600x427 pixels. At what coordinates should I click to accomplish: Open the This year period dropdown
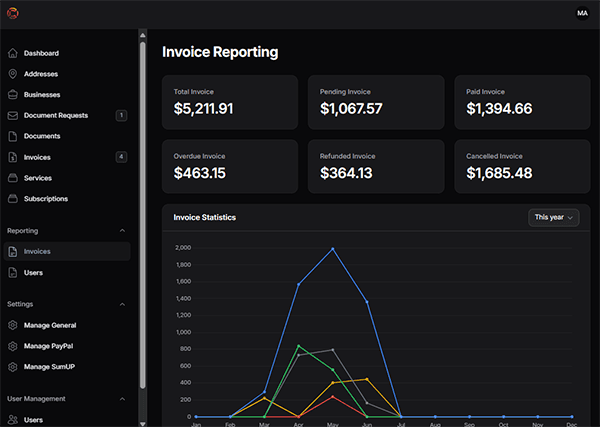pyautogui.click(x=555, y=217)
